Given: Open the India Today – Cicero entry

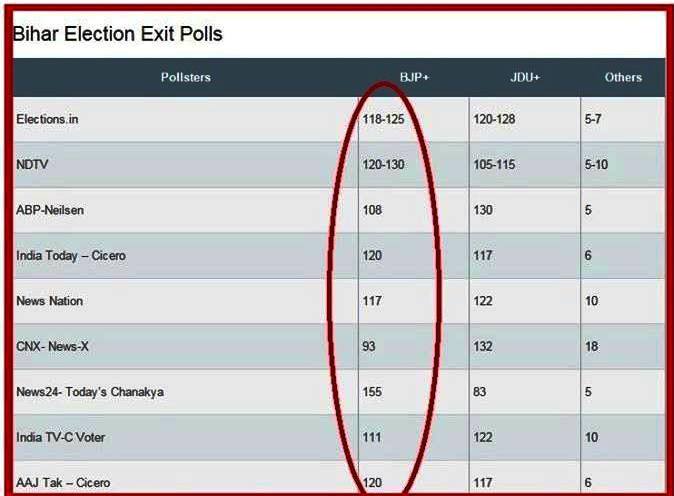Looking at the screenshot, I should click(71, 256).
